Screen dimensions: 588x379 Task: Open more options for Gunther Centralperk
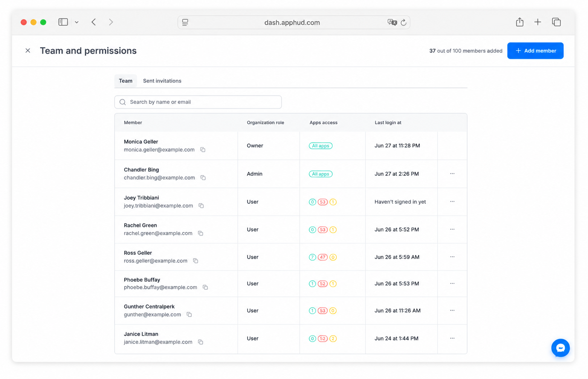click(x=452, y=311)
